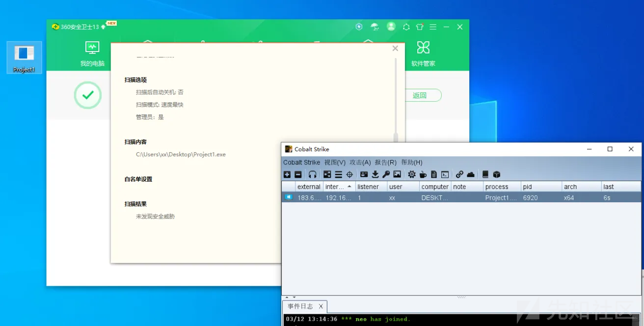644x326 pixels.
Task: Open the 攻击(A) menu
Action: pos(360,162)
